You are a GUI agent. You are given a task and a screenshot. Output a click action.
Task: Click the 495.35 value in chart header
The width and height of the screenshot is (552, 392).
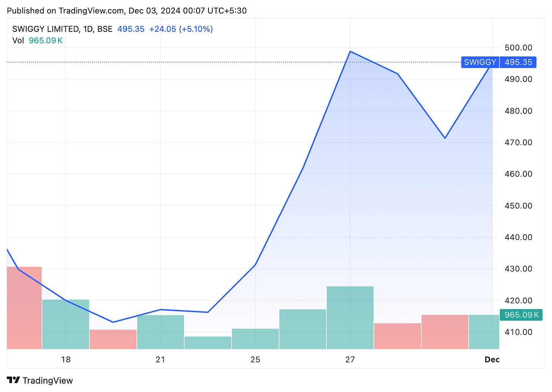click(x=131, y=29)
